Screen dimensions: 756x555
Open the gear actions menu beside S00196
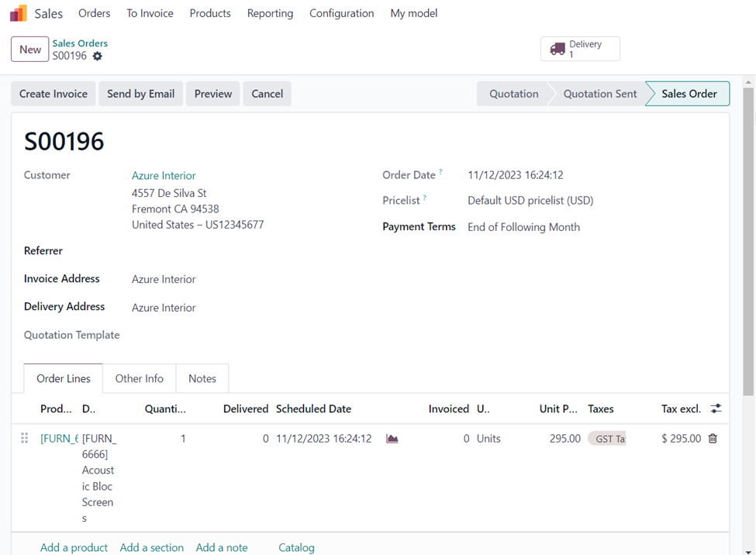98,57
